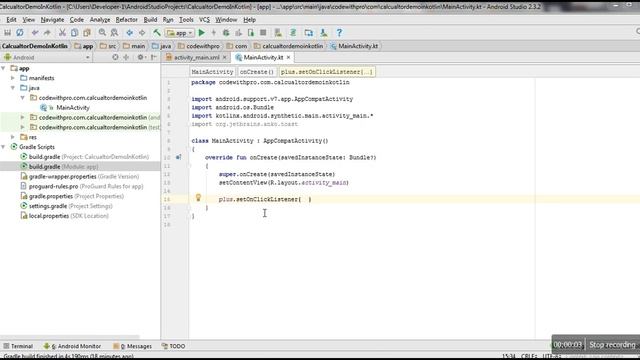Screen dimensions: 640x360
Task: Open the Messages tool window
Action: tap(132, 346)
